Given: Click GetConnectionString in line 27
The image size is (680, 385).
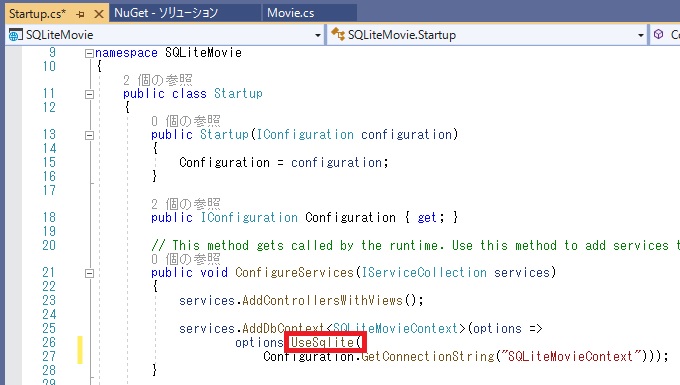Looking at the screenshot, I should point(428,356).
